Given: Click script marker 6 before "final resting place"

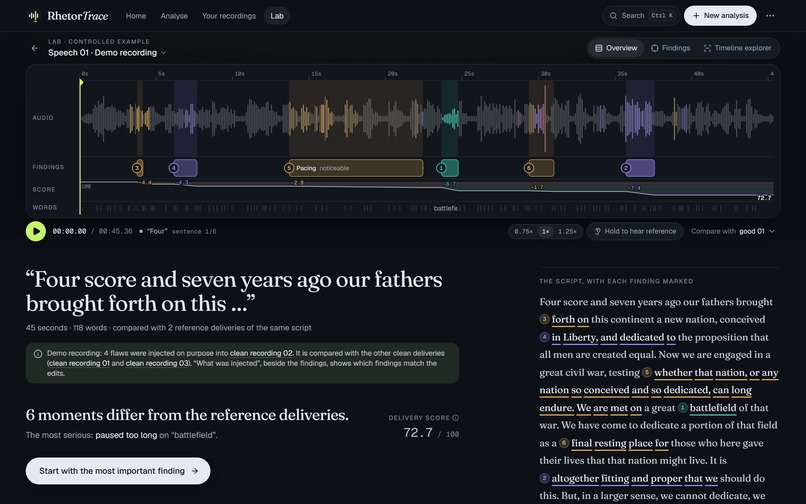Looking at the screenshot, I should coord(564,443).
